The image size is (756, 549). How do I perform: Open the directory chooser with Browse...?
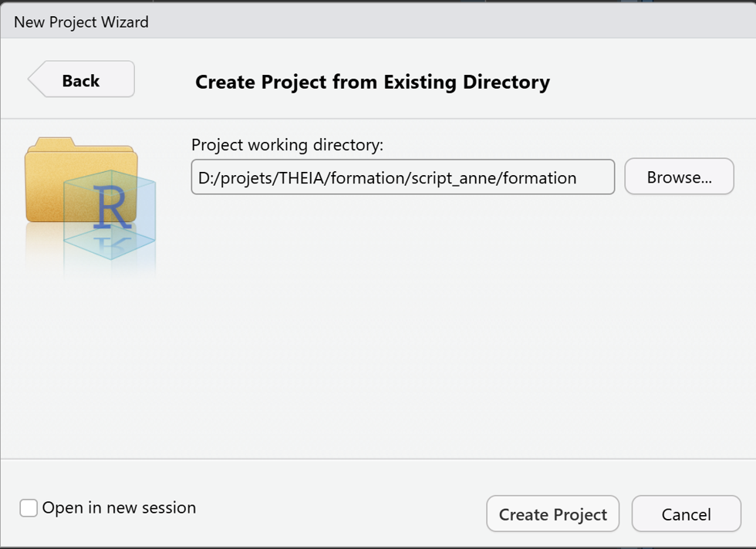(679, 177)
